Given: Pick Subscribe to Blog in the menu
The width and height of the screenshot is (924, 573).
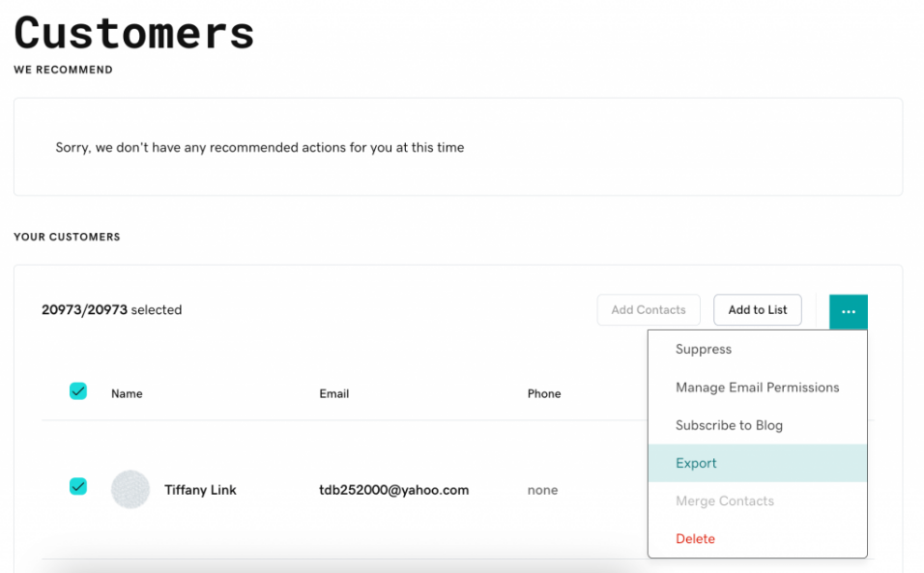Looking at the screenshot, I should (x=729, y=425).
